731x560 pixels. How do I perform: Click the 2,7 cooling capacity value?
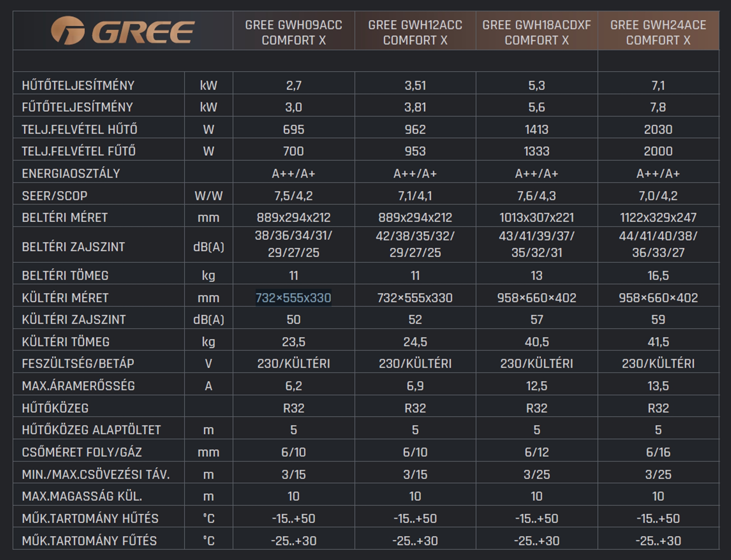tap(294, 85)
